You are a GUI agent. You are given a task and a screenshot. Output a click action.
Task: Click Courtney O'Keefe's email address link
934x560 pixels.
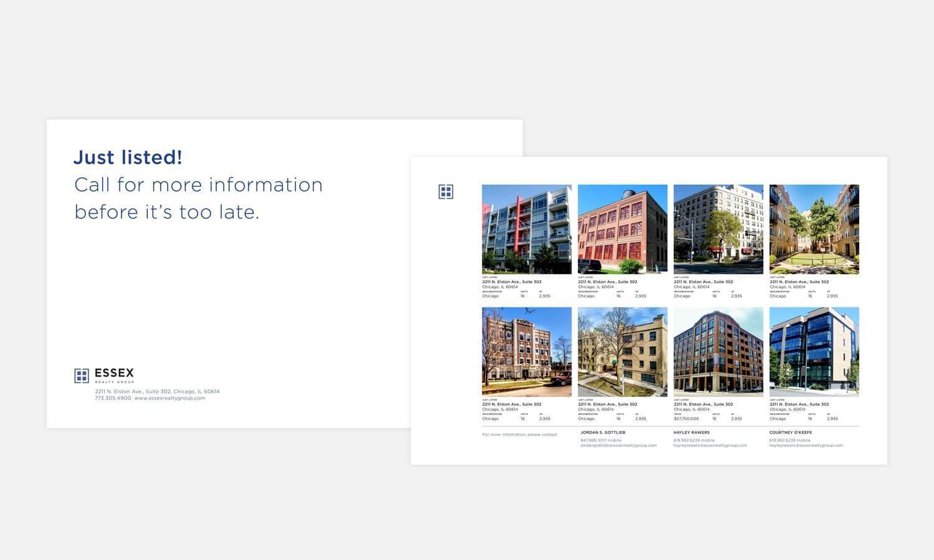click(806, 445)
